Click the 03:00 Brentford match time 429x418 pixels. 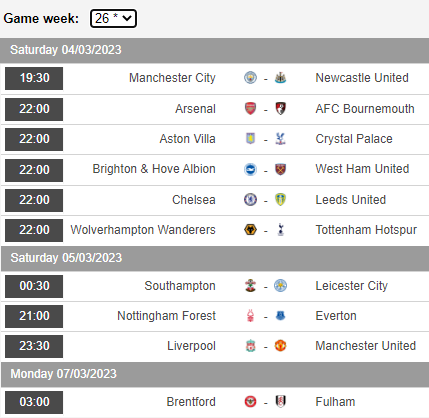[x=34, y=402]
